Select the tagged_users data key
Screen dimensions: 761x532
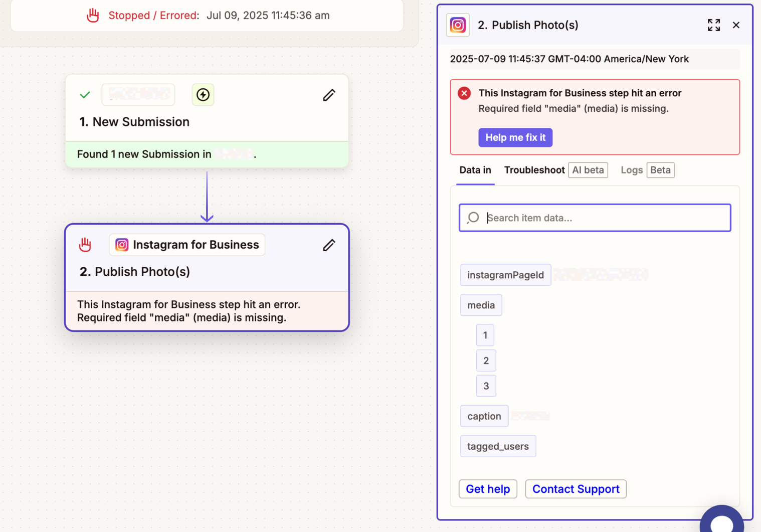click(x=498, y=446)
